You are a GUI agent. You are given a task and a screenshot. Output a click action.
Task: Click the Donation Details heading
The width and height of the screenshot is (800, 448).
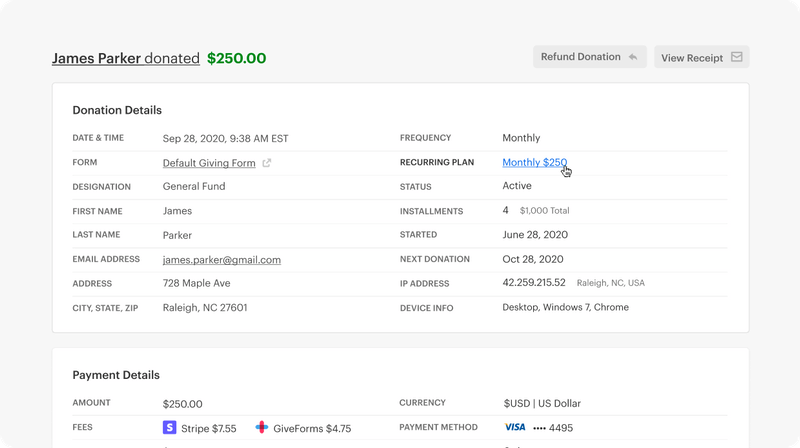(117, 110)
